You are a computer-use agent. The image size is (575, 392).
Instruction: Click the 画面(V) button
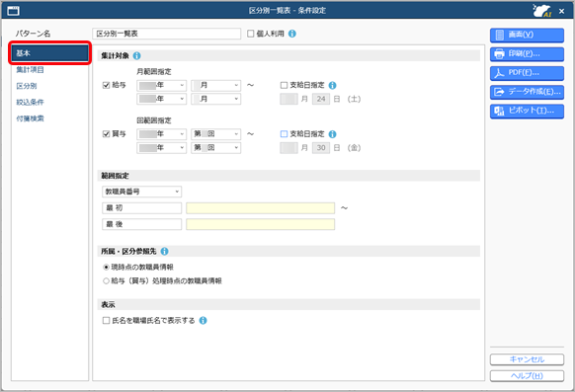(527, 36)
